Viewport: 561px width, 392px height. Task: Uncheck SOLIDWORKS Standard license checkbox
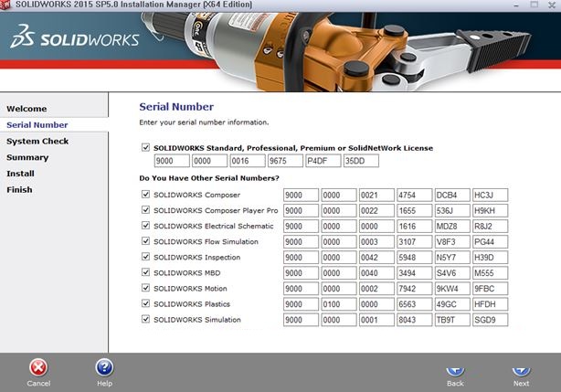point(145,147)
